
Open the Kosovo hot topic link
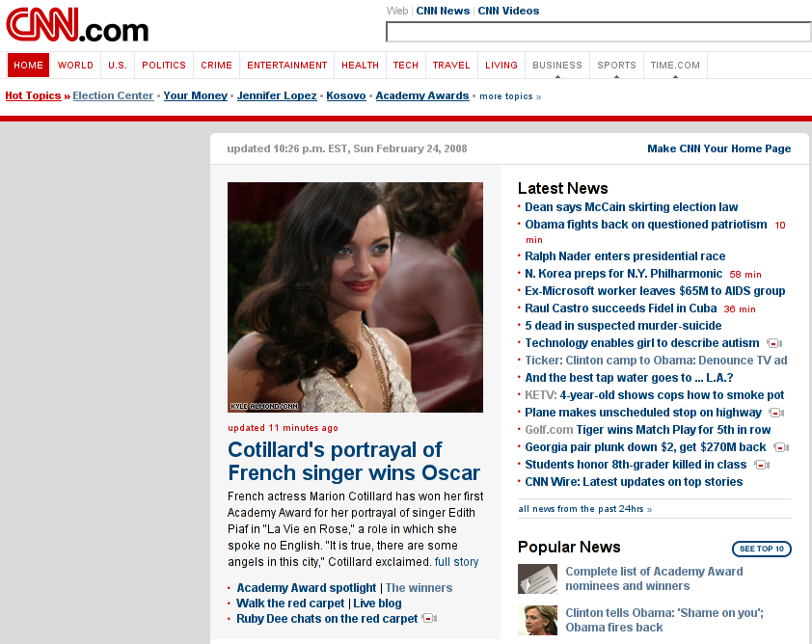[x=346, y=95]
